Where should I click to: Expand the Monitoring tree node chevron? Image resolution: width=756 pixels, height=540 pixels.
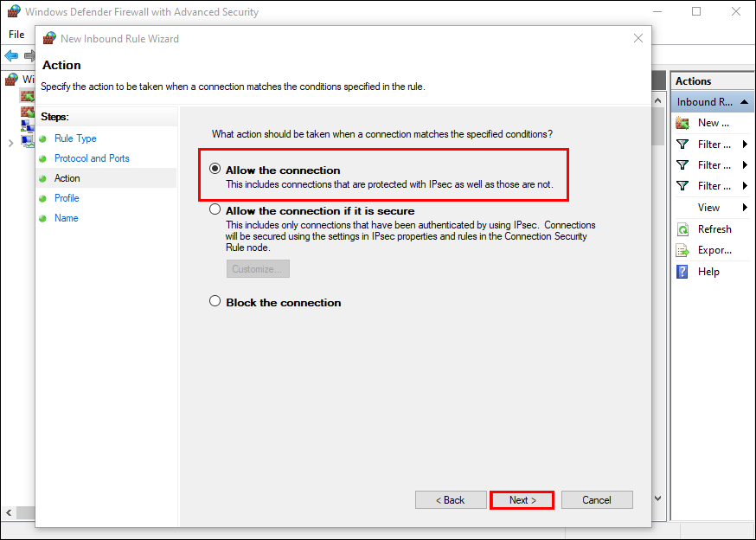click(x=10, y=143)
